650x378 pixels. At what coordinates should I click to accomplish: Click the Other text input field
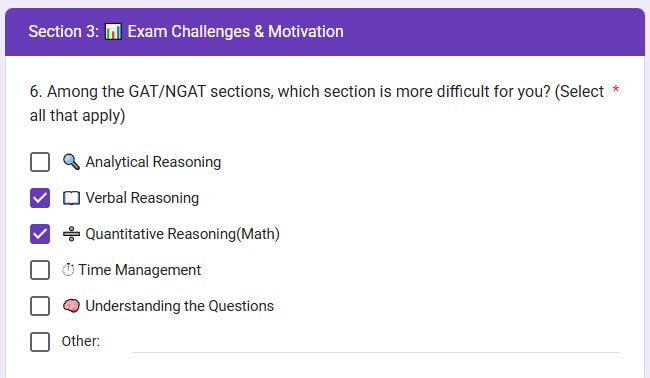coord(376,342)
